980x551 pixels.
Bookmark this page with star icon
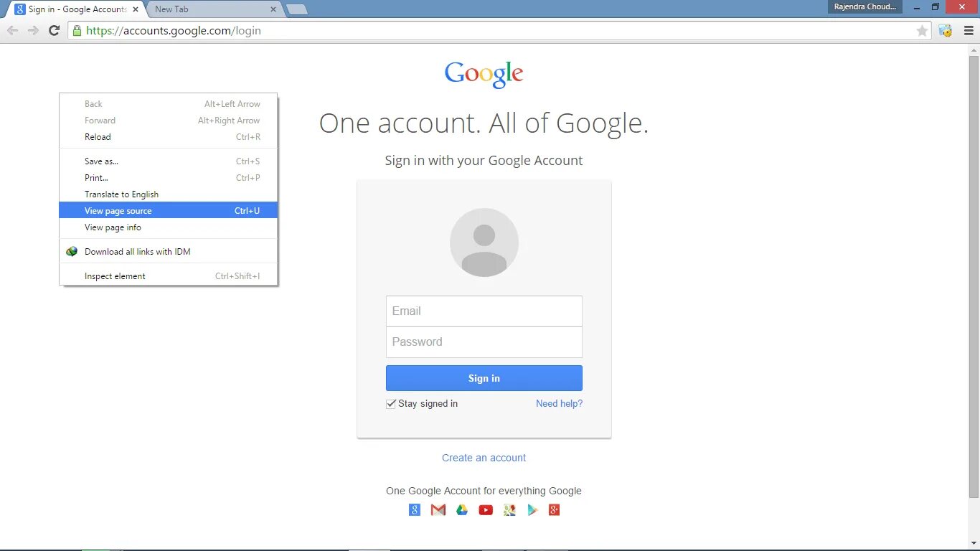(922, 31)
